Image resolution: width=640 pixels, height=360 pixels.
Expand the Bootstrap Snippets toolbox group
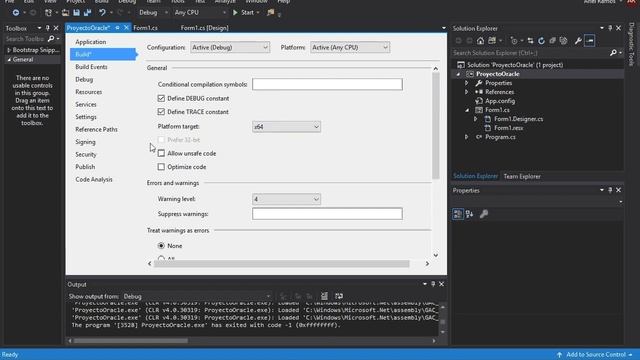click(x=9, y=50)
